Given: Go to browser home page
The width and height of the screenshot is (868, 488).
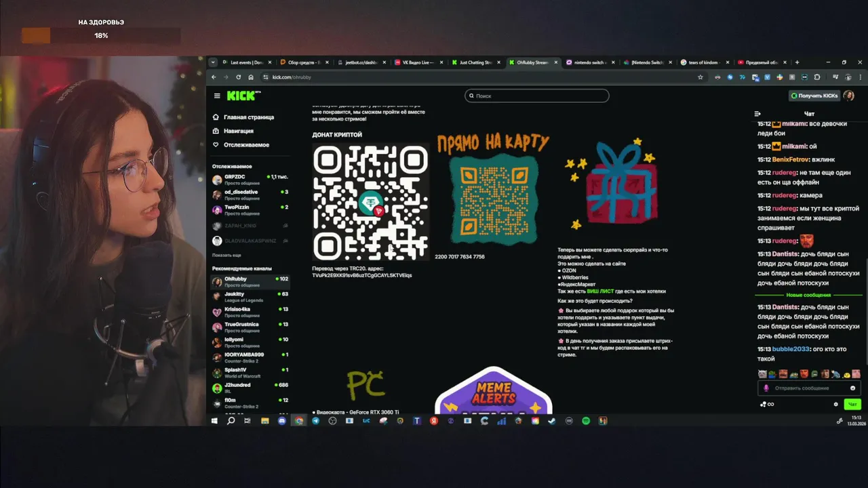Looking at the screenshot, I should (251, 77).
